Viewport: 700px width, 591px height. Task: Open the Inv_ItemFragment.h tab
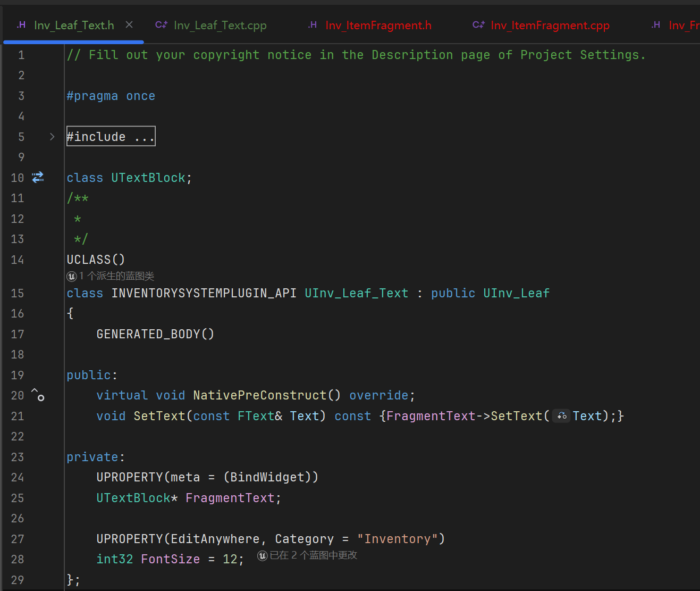(370, 25)
